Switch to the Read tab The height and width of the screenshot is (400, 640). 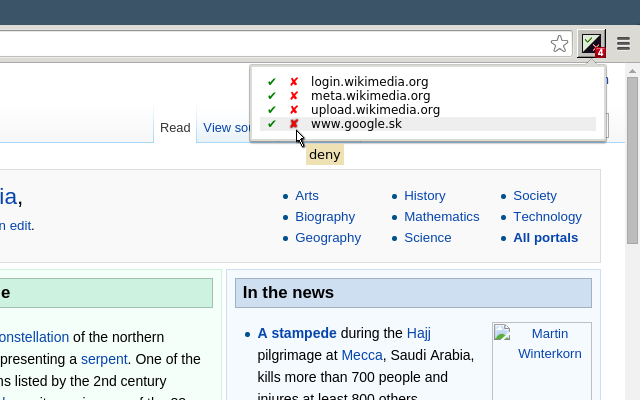click(175, 128)
